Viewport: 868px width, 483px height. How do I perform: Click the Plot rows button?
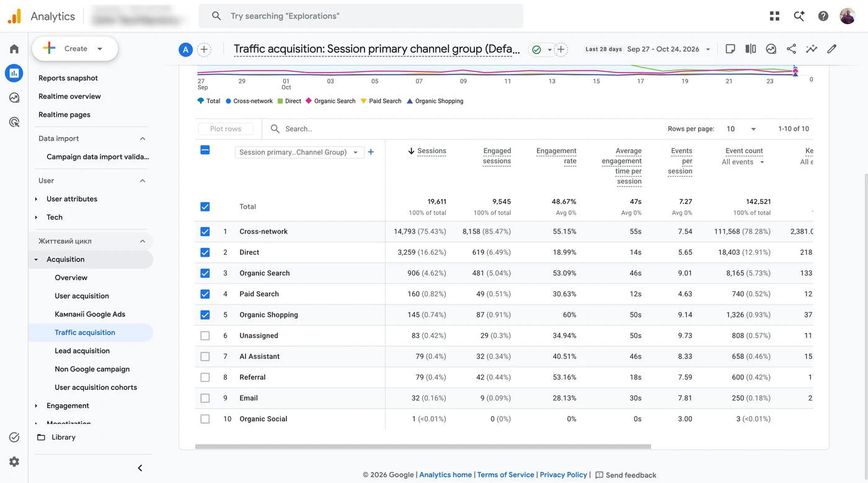point(226,129)
